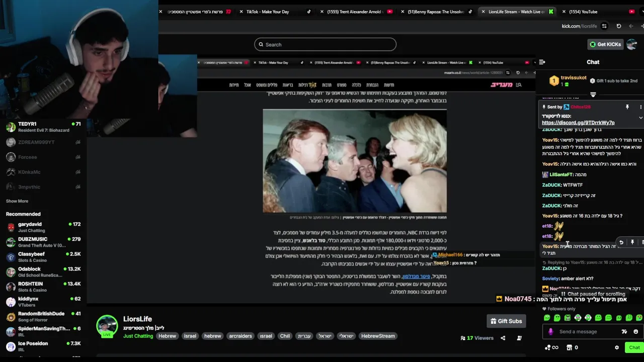The image size is (644, 362).
Task: Open LiorsLife streamer avatar
Action: 107,326
